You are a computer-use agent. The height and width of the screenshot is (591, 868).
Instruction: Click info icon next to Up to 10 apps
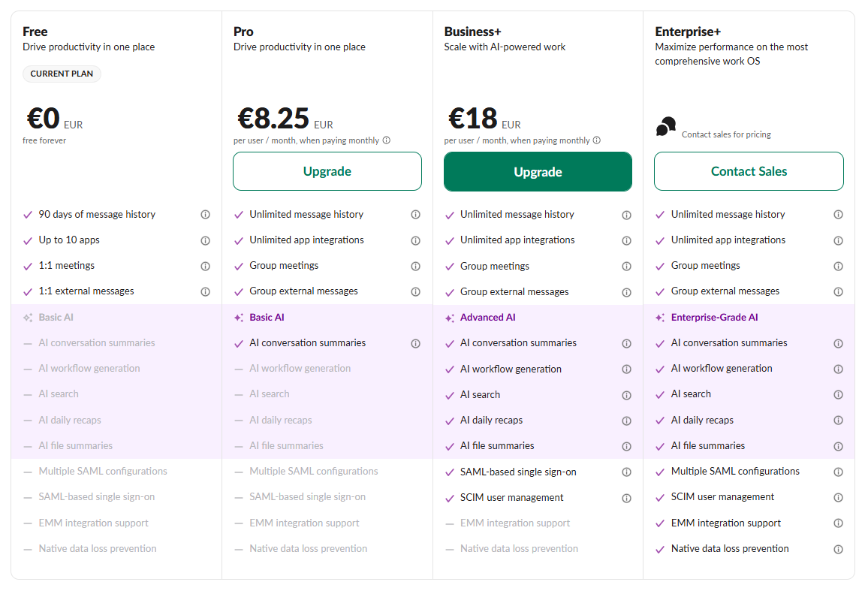(x=205, y=241)
